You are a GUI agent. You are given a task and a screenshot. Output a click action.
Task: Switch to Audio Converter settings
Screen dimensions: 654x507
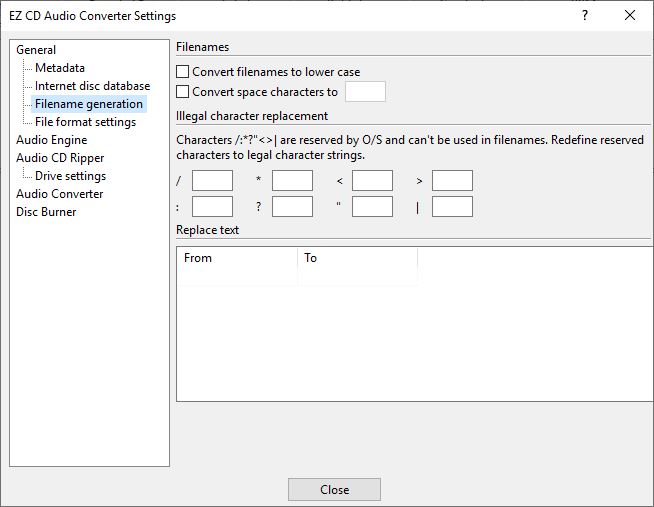point(60,194)
